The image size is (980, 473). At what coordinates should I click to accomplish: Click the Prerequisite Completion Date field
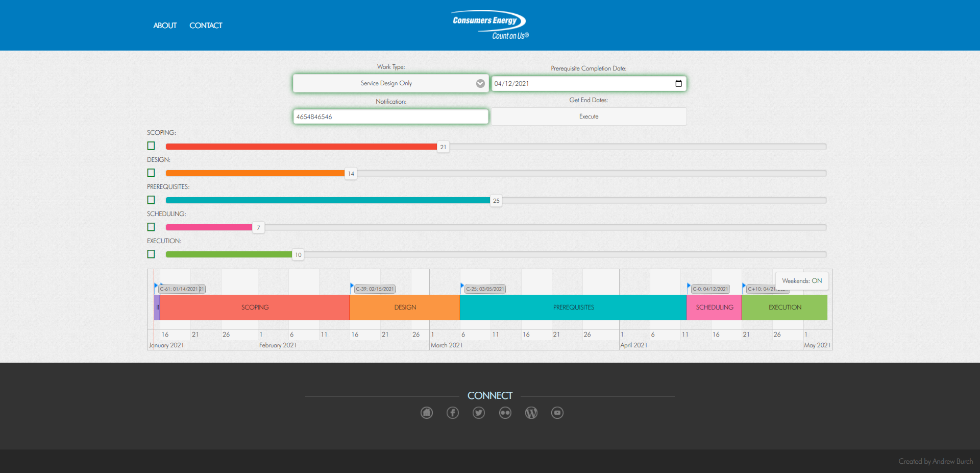coord(589,83)
